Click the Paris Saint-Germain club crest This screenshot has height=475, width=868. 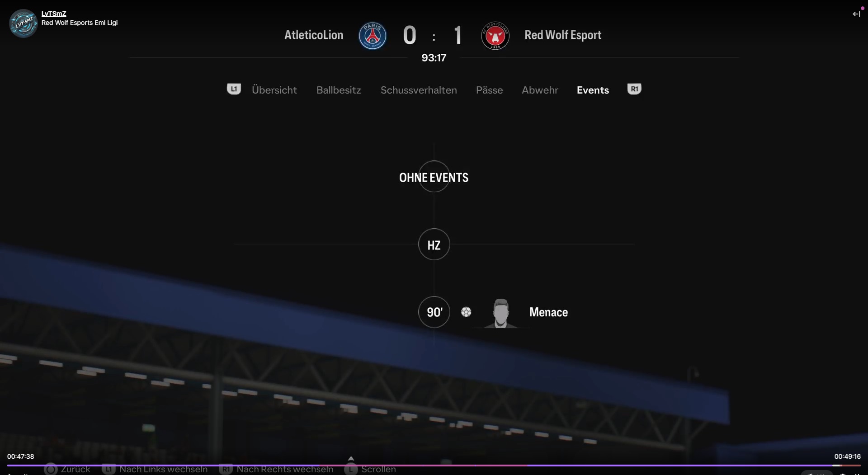pyautogui.click(x=373, y=36)
